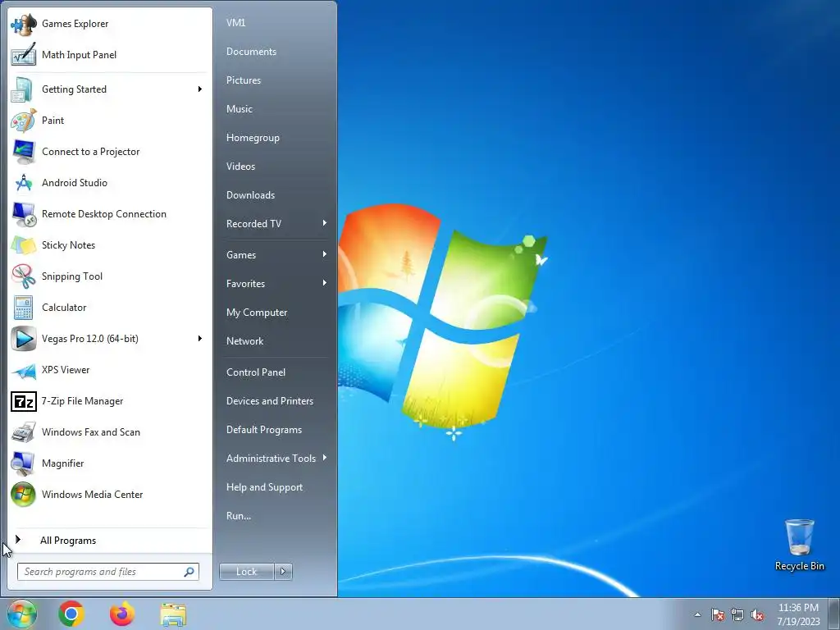840x630 pixels.
Task: Open Videos library
Action: point(240,167)
